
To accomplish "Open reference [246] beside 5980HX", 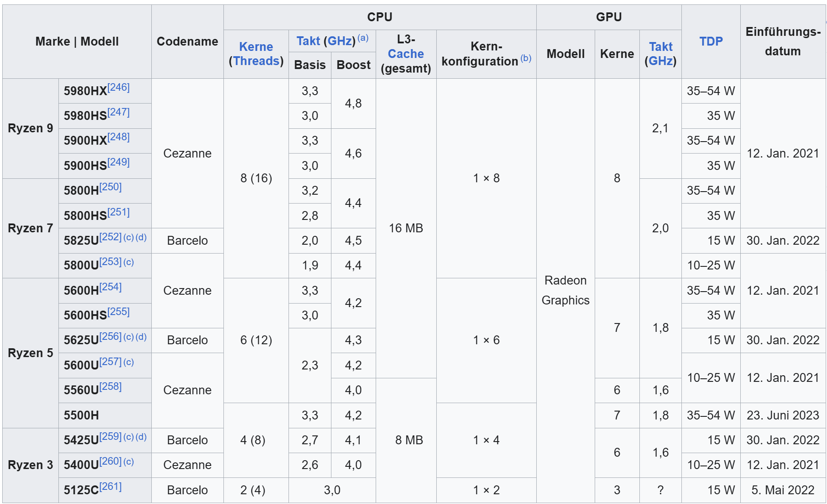I will click(x=119, y=87).
